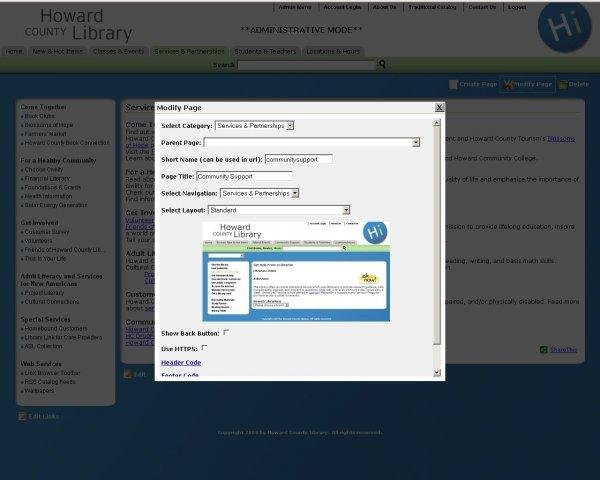The height and width of the screenshot is (480, 600).
Task: Open Homebound Customers sidebar link
Action: 55,328
